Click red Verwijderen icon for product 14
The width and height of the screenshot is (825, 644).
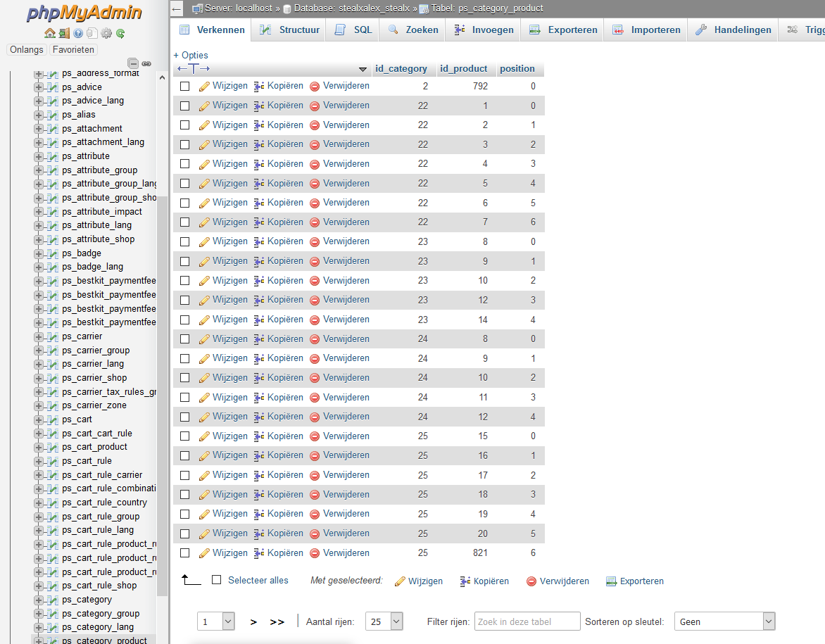coord(315,320)
